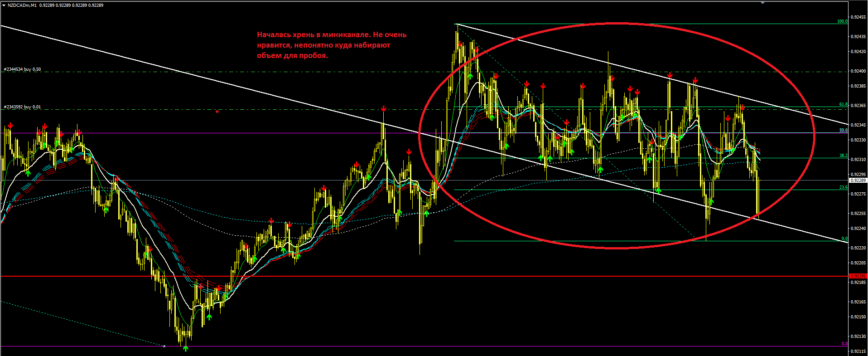Click the Fibonacci 38.2 level label
Screen dimensions: 868x356
pyautogui.click(x=843, y=156)
